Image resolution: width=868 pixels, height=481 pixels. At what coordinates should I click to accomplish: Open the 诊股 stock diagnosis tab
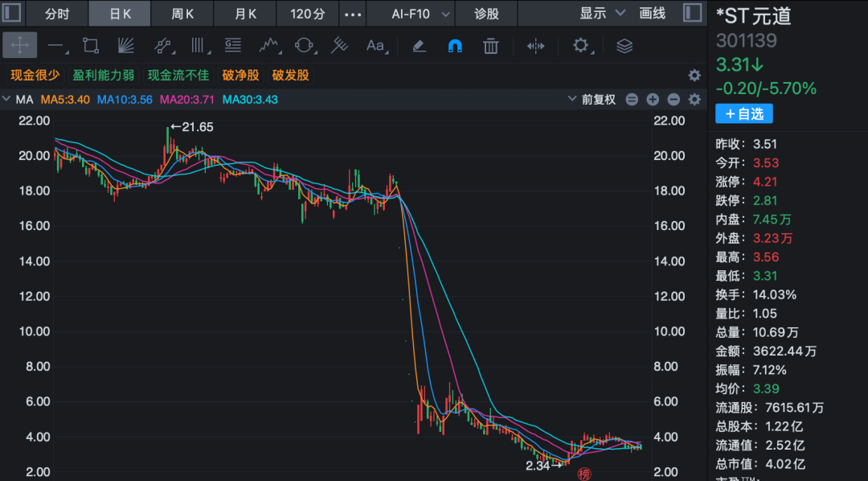pyautogui.click(x=486, y=14)
